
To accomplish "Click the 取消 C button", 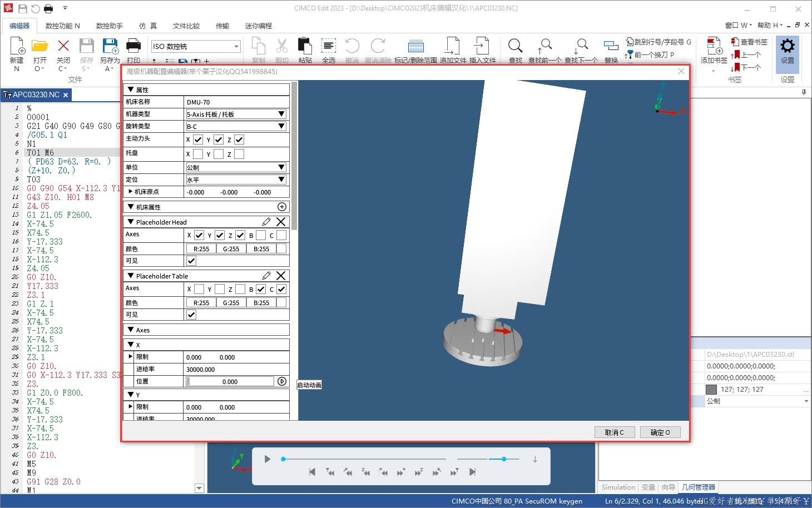I will (615, 432).
